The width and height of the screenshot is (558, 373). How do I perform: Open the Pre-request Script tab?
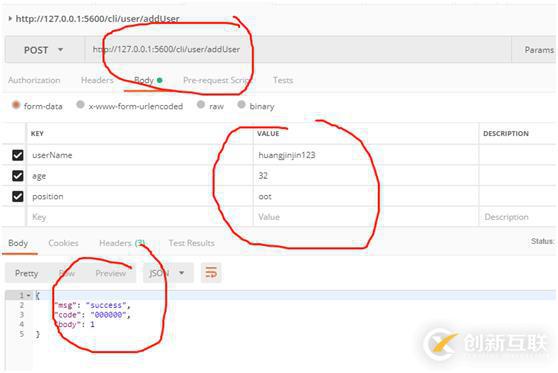tap(217, 80)
